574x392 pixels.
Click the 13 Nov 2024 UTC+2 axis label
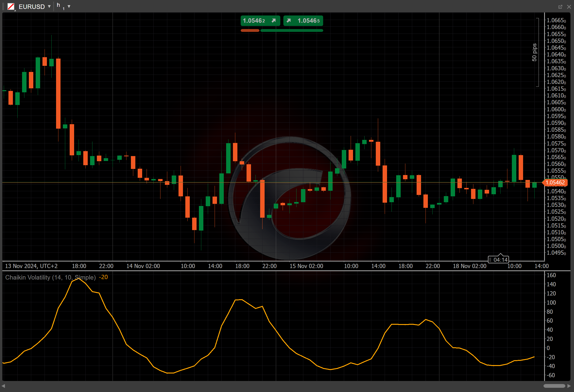(32, 266)
